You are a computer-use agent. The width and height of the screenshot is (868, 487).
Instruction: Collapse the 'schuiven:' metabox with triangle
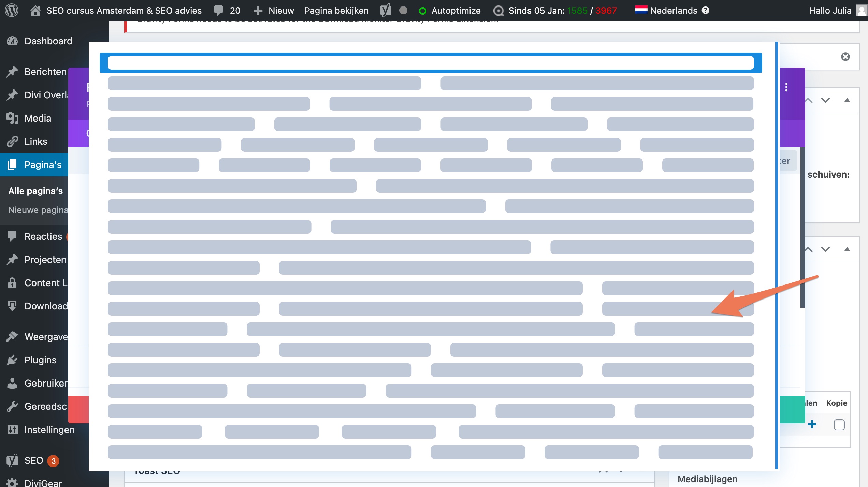pyautogui.click(x=847, y=100)
